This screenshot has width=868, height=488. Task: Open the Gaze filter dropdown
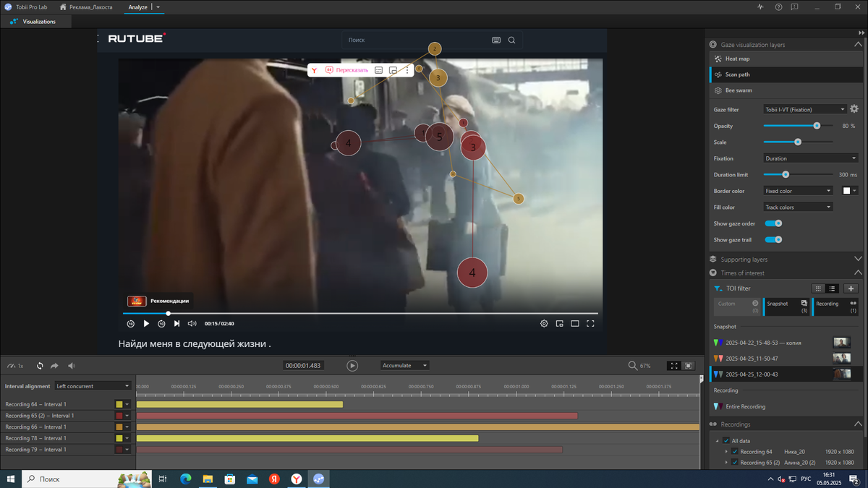pyautogui.click(x=805, y=109)
